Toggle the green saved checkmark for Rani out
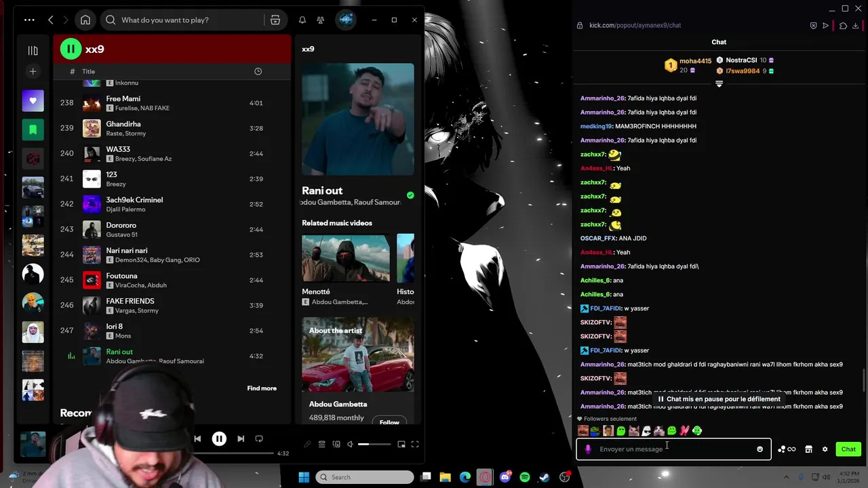868x488 pixels. (410, 195)
